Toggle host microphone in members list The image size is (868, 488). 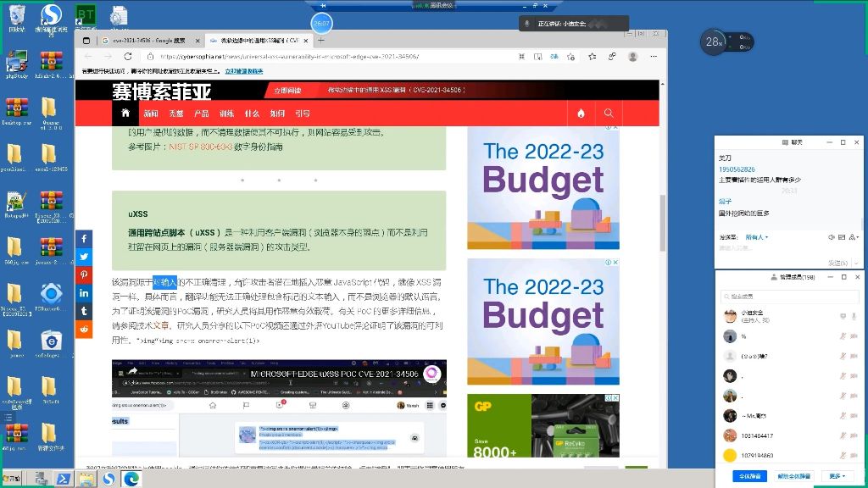(x=854, y=316)
